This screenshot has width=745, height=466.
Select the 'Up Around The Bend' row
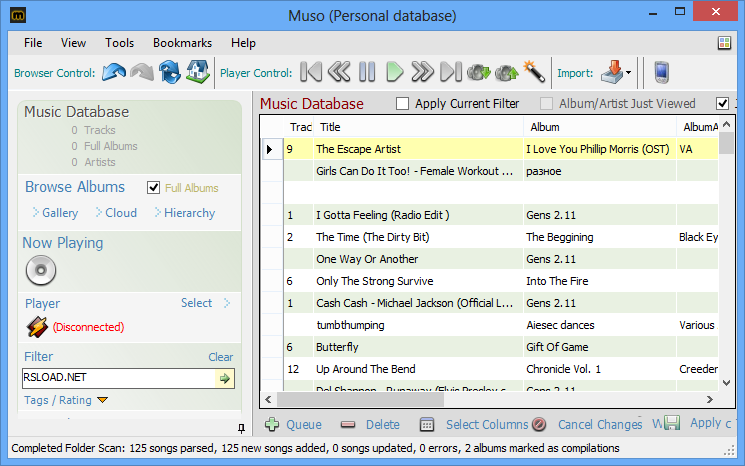[x=489, y=369]
